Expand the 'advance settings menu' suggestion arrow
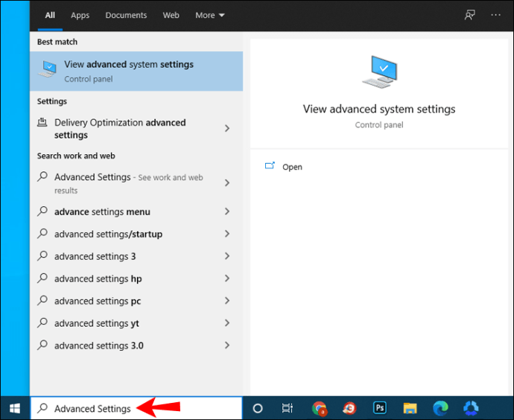The image size is (514, 420). pyautogui.click(x=227, y=211)
